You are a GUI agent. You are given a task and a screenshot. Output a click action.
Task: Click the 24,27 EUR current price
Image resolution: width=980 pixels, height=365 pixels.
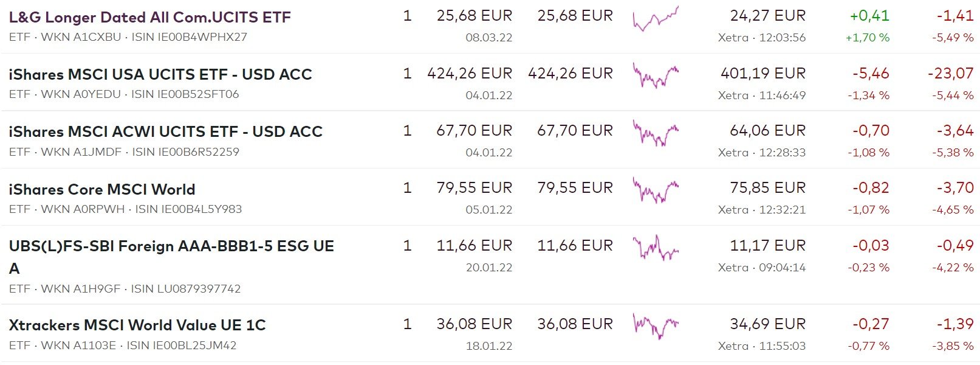767,16
